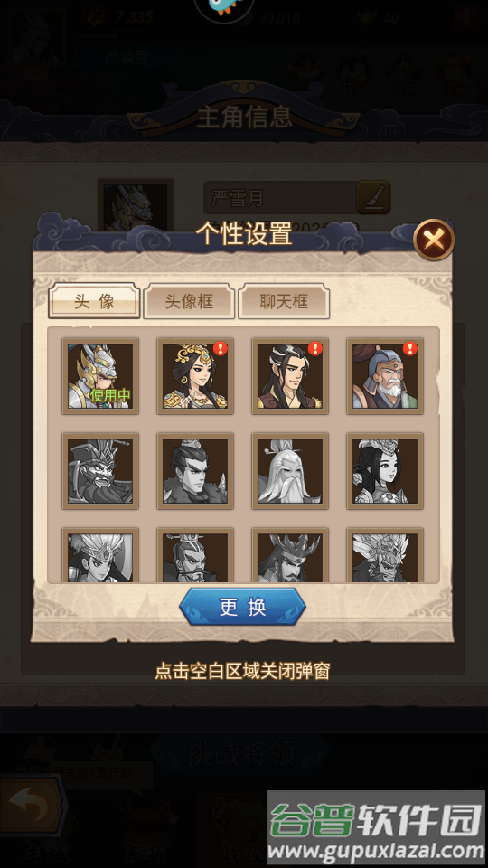Pick the locked spiky-armor warrior avatar

[x=195, y=471]
